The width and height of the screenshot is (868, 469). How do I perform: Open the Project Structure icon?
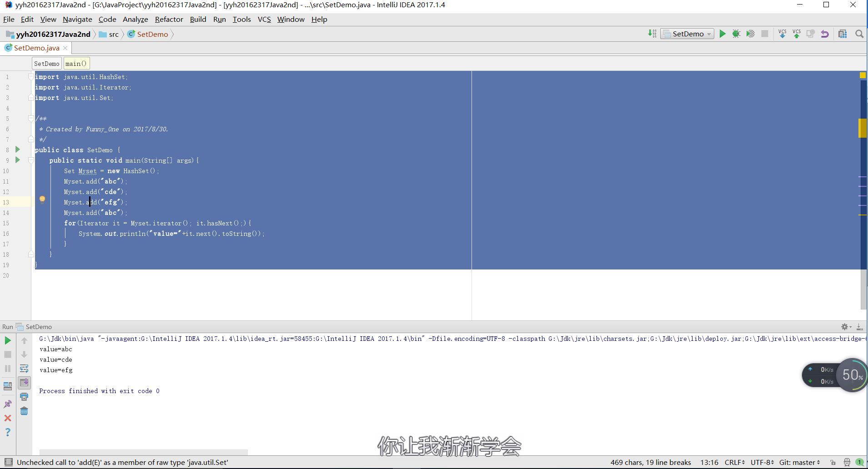click(843, 34)
